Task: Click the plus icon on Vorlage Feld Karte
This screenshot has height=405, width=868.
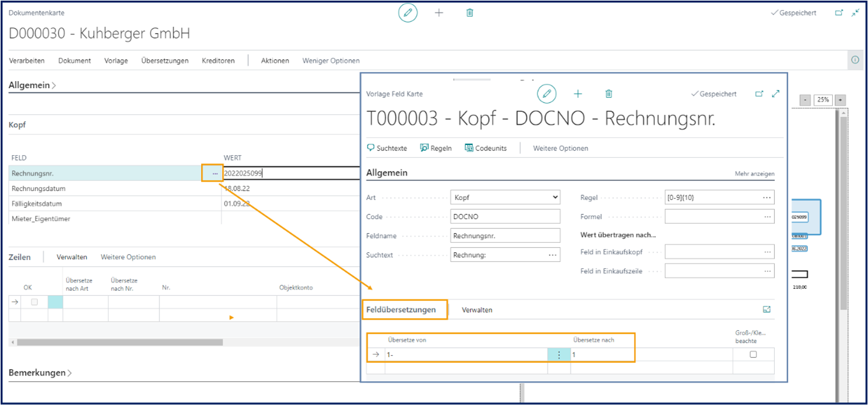Action: coord(578,94)
